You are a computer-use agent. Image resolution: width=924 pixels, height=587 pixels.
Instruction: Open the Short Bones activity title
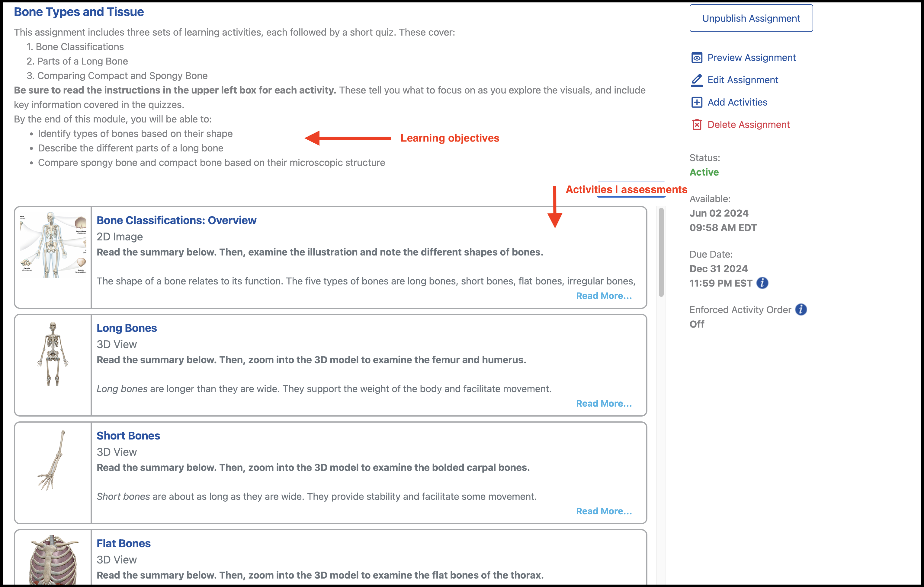pyautogui.click(x=128, y=436)
